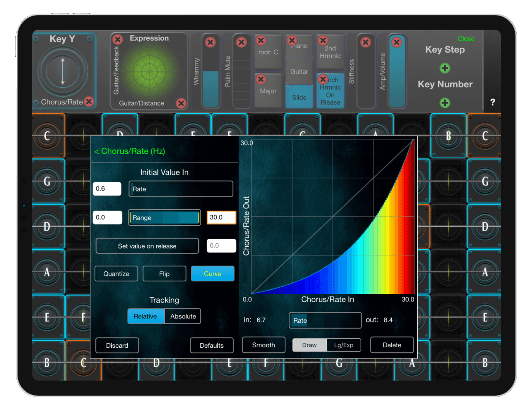Edit the release value field
This screenshot has height=410, width=532.
click(x=222, y=246)
